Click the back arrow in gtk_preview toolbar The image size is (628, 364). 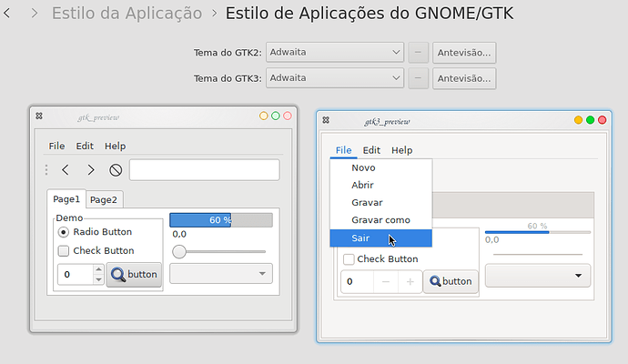[x=66, y=170]
